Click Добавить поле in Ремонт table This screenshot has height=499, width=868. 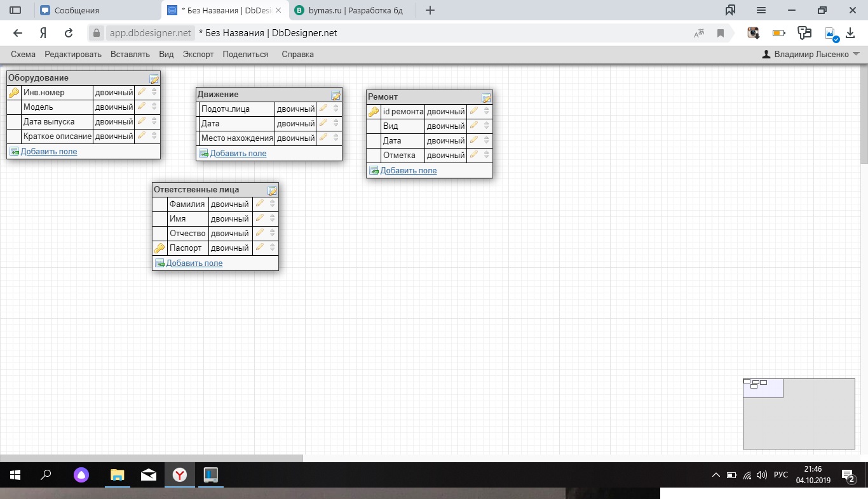pos(409,170)
